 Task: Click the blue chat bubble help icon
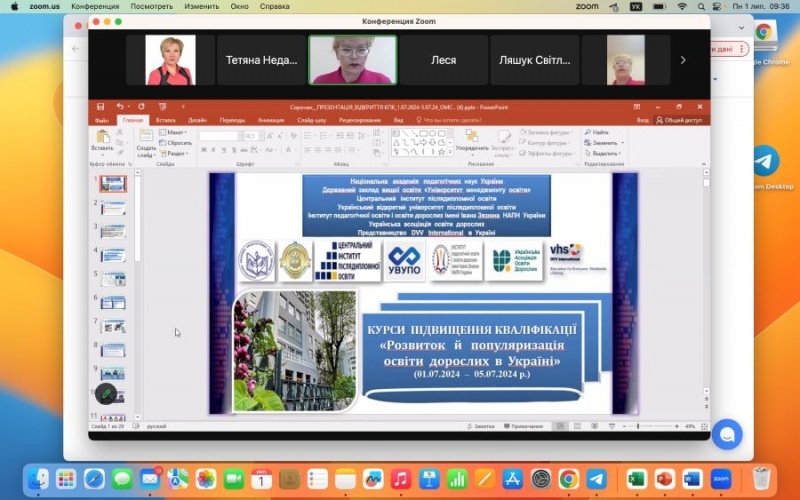click(727, 434)
